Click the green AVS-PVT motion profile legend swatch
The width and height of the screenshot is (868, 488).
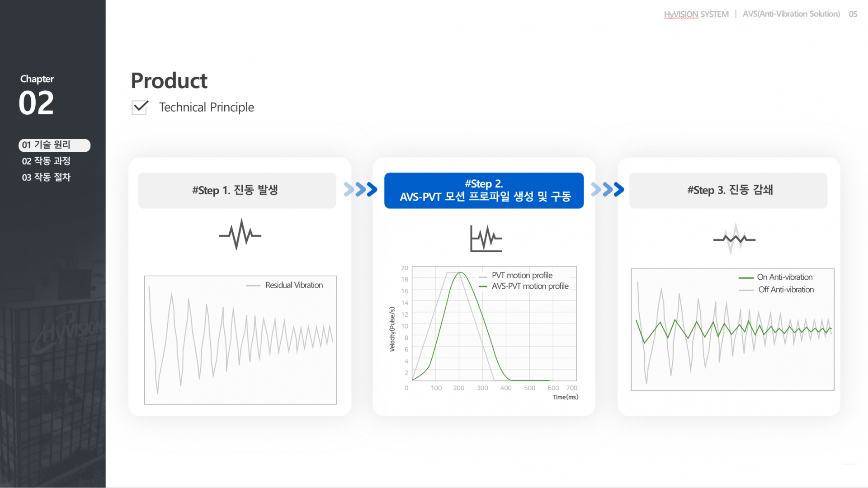(x=483, y=286)
